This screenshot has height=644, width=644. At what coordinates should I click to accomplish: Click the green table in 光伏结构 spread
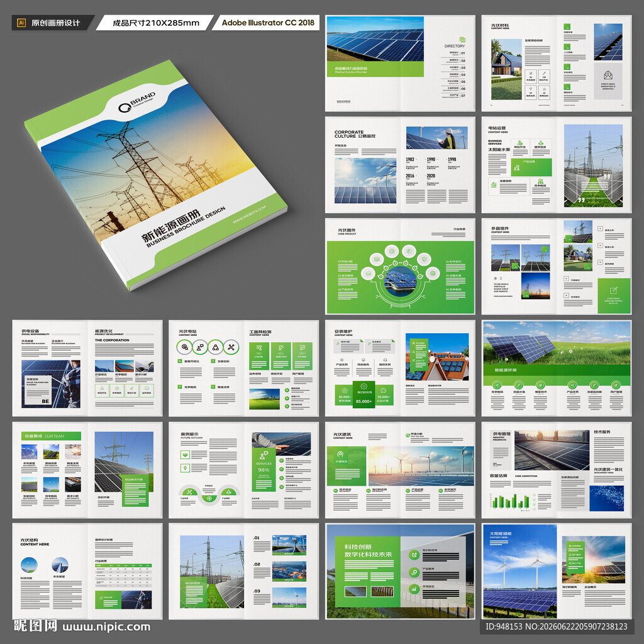pyautogui.click(x=123, y=575)
